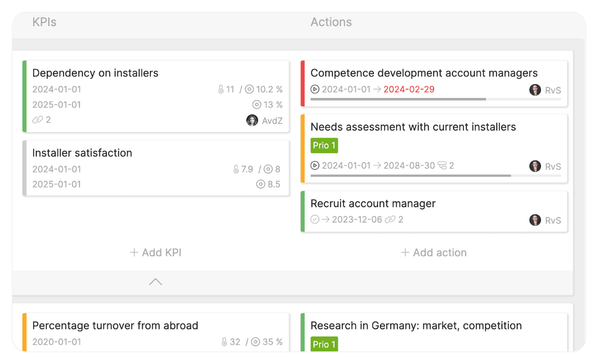This screenshot has height=364, width=598.
Task: Open the Installer satisfaction KPI card
Action: 156,168
